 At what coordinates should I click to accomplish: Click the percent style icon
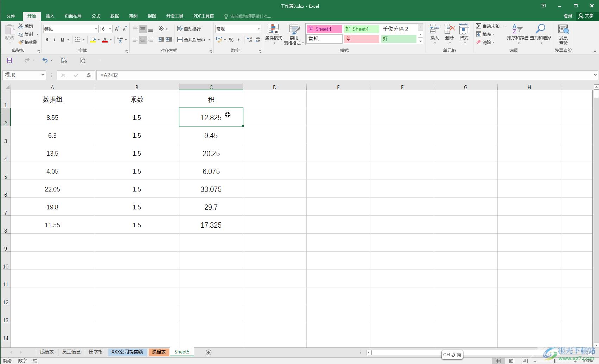(231, 40)
